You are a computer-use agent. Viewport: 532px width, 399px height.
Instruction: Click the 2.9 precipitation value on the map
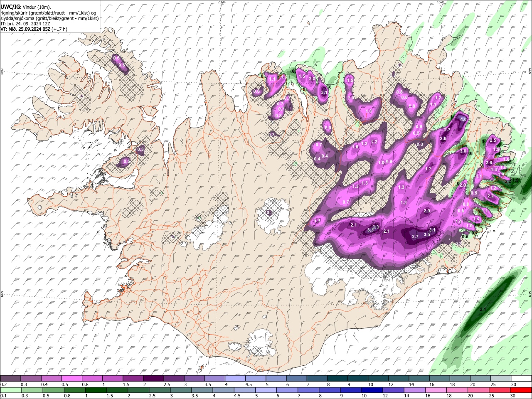coord(426,211)
